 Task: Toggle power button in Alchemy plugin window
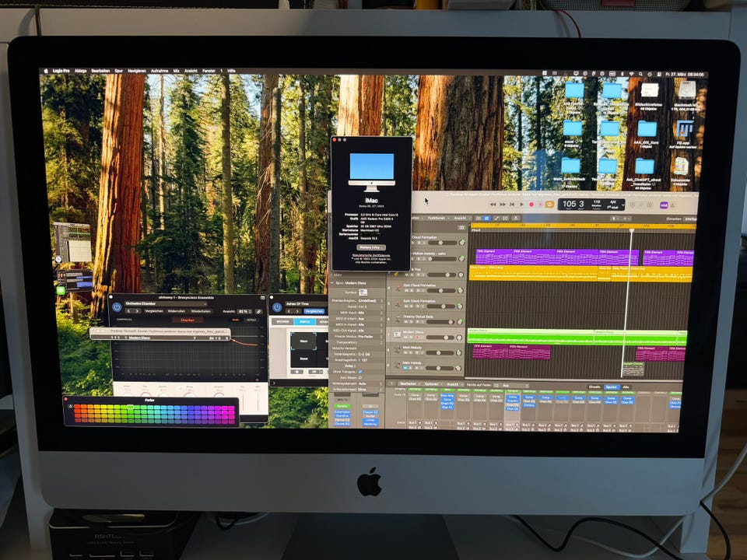pyautogui.click(x=117, y=307)
